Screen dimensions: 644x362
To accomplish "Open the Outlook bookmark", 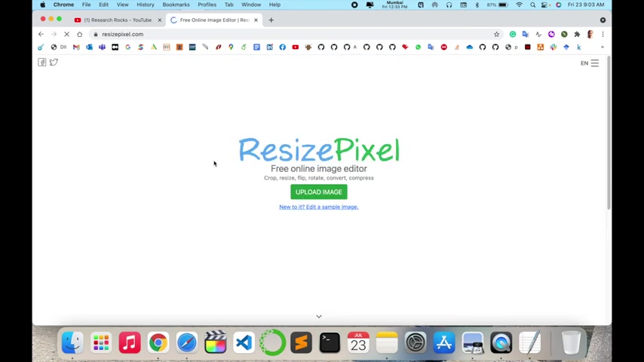I will click(89, 48).
